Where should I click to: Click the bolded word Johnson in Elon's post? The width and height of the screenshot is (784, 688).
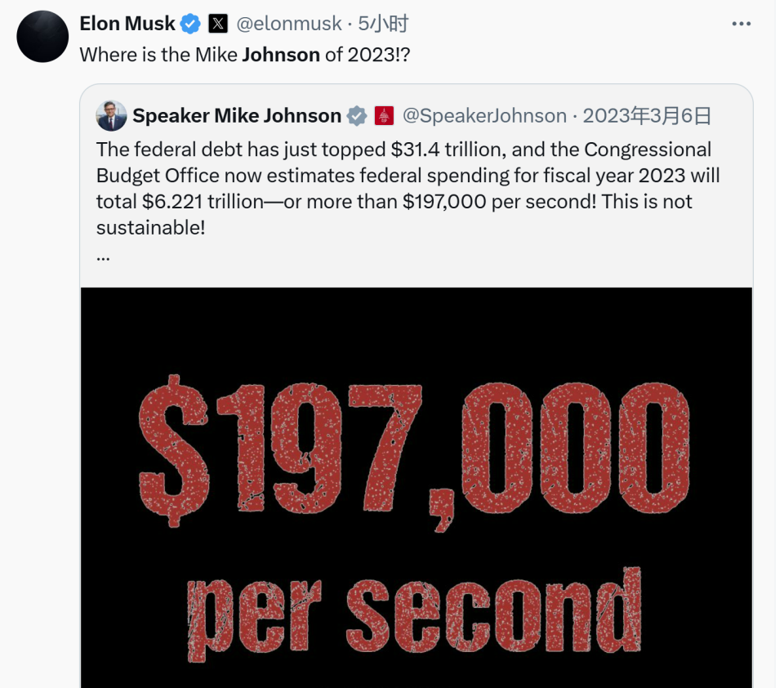(281, 55)
